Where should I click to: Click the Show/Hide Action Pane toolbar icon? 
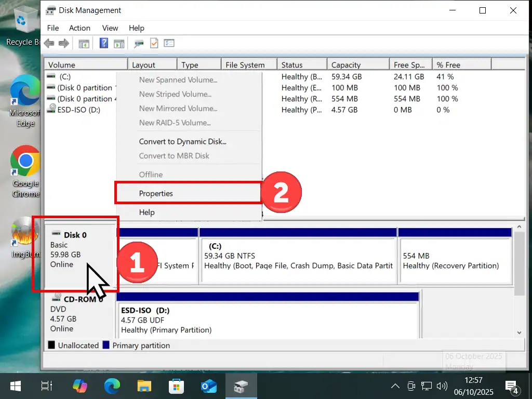point(119,44)
